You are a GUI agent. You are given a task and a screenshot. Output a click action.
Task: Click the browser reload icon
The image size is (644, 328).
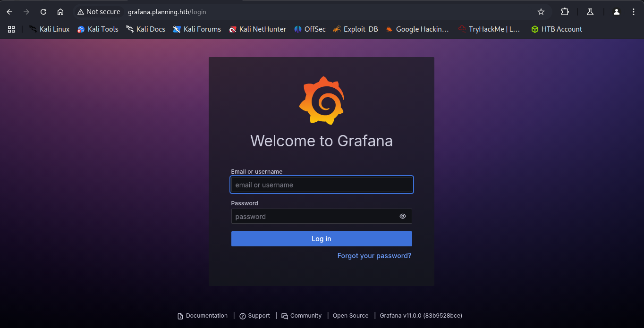tap(43, 12)
